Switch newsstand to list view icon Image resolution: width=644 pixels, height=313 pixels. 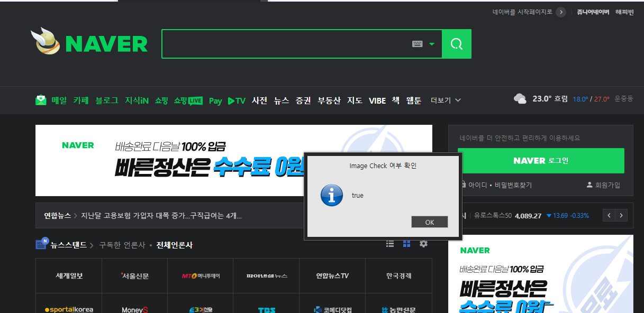(390, 244)
